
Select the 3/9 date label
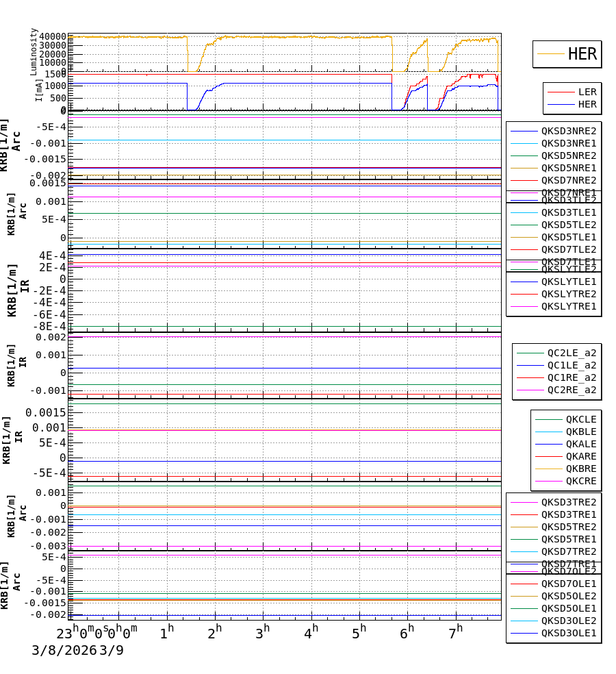pos(112,650)
